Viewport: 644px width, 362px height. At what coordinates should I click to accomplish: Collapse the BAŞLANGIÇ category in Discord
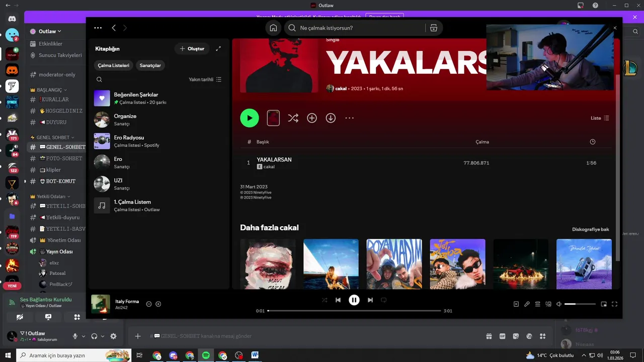pos(48,90)
